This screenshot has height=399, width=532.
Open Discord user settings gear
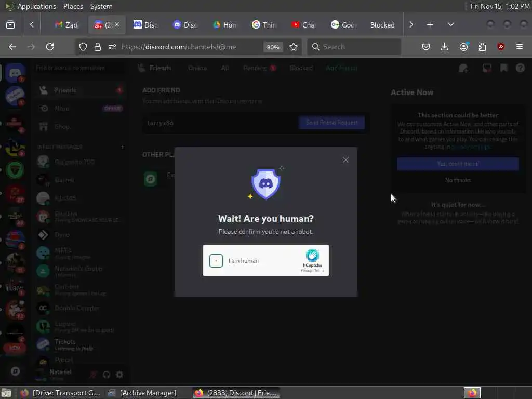(x=119, y=375)
